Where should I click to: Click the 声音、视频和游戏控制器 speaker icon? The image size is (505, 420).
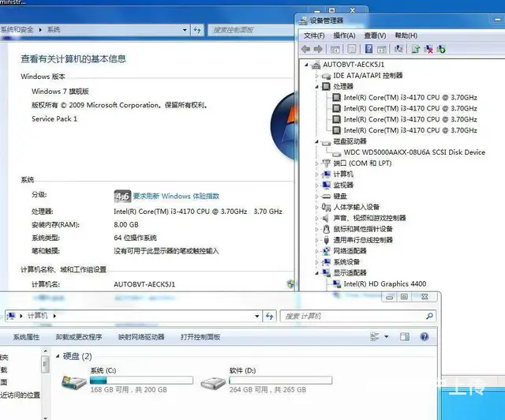326,218
